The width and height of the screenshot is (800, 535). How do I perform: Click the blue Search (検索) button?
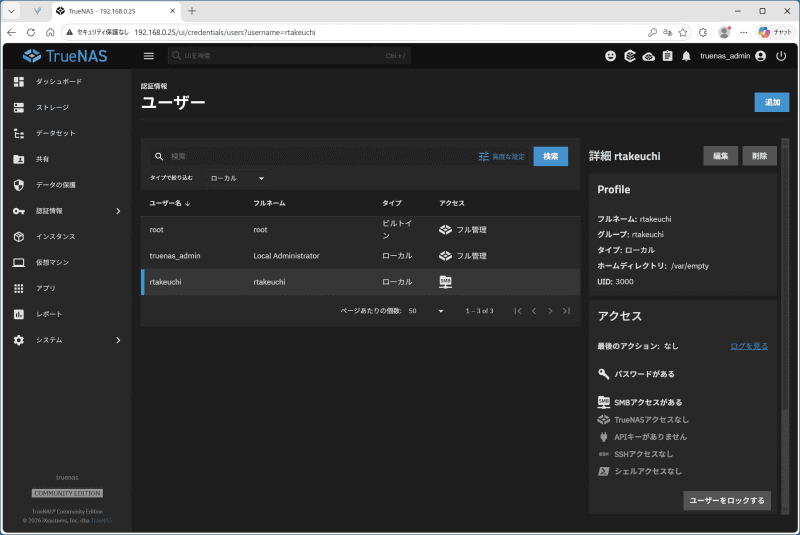click(x=551, y=157)
